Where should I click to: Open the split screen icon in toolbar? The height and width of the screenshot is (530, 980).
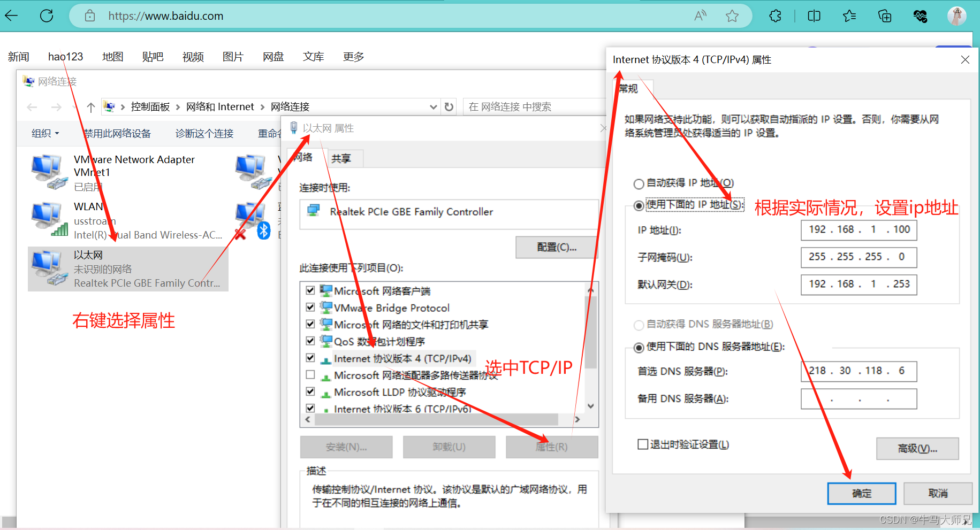tap(813, 16)
